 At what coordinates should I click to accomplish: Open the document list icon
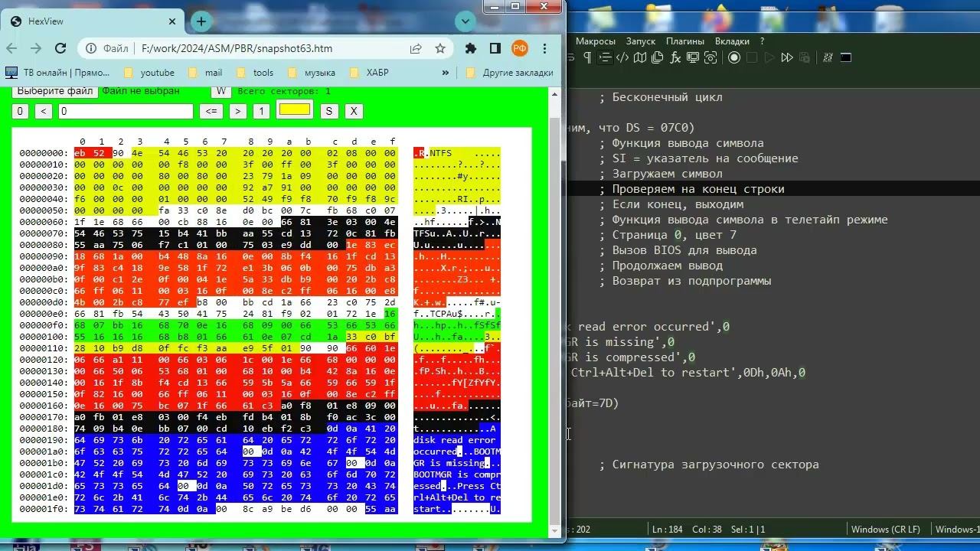[x=658, y=57]
